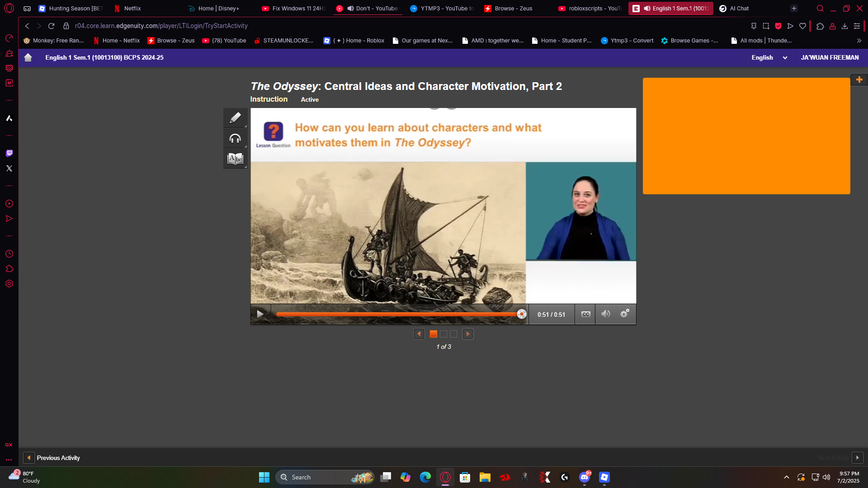
Task: Mute the video volume
Action: [606, 314]
